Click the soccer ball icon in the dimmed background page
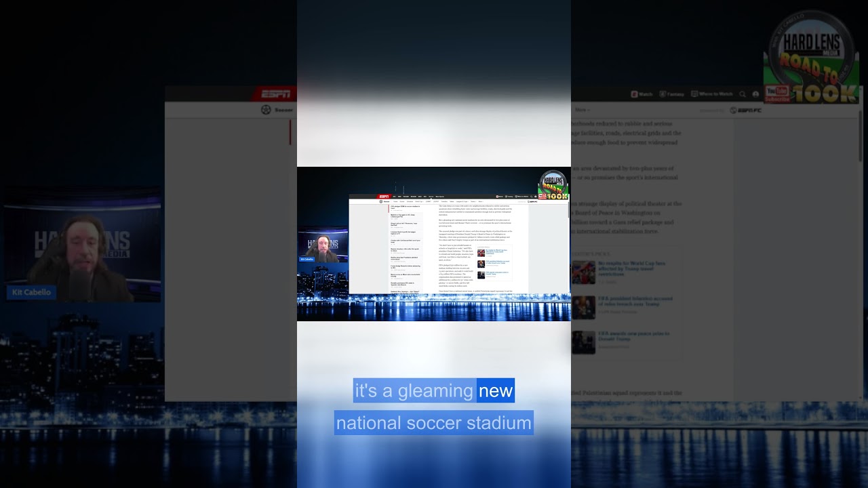The height and width of the screenshot is (488, 868). (266, 110)
